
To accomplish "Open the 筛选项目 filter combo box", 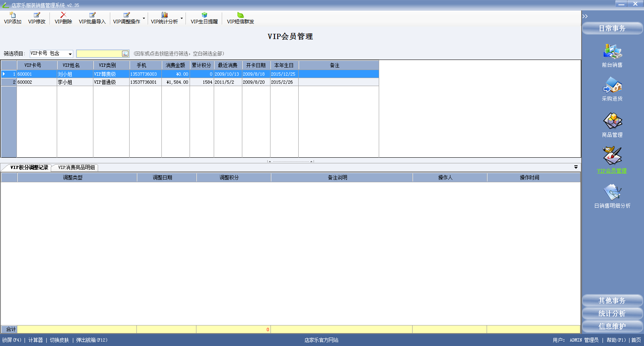I will (x=52, y=54).
